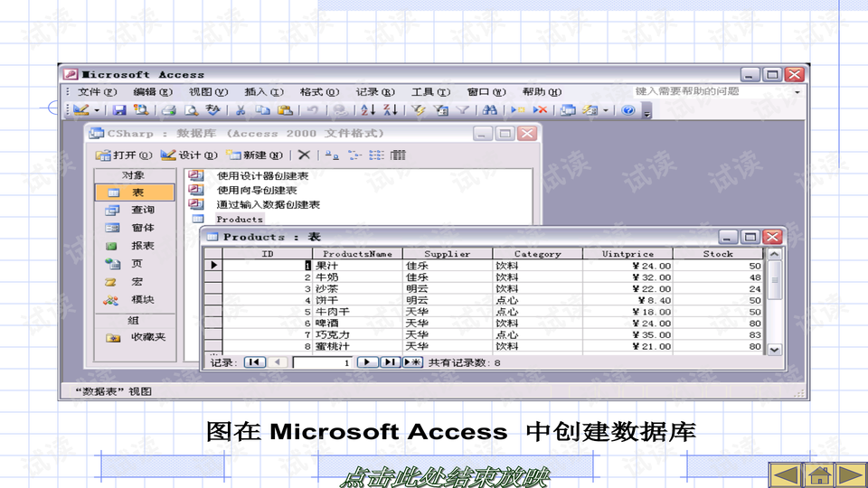This screenshot has height=488, width=868.
Task: Open the 窗口(W) menu
Action: point(486,92)
